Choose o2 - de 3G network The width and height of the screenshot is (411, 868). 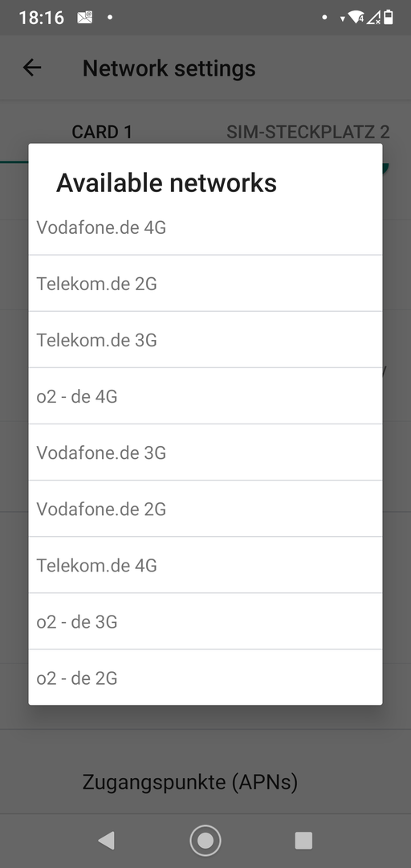[x=205, y=621]
